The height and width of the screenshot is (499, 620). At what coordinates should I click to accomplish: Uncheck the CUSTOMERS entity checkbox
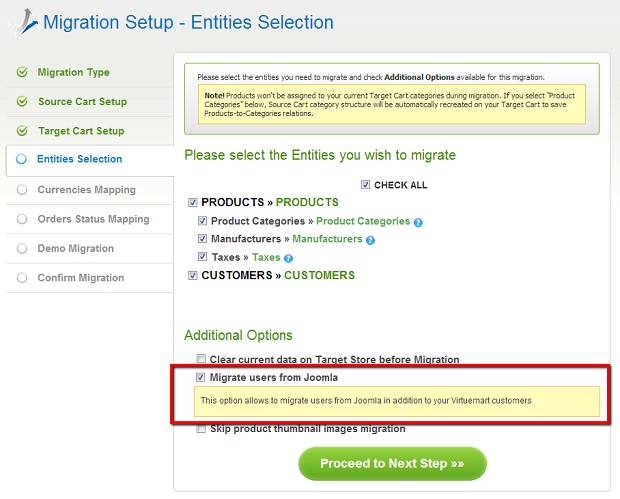pyautogui.click(x=193, y=276)
